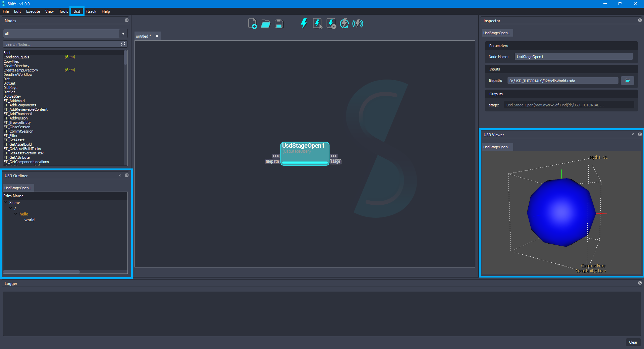The height and width of the screenshot is (349, 644).
Task: Click the Search Nodes input field
Action: (60, 44)
